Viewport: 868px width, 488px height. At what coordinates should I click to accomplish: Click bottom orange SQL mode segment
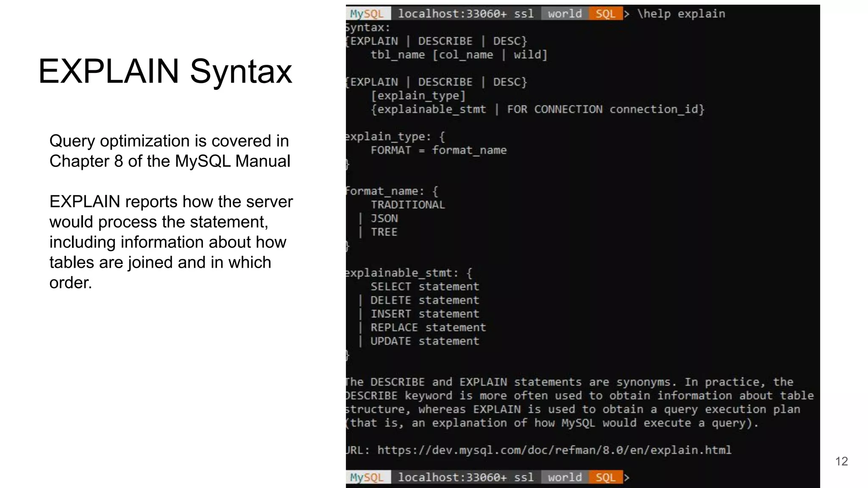coord(605,477)
